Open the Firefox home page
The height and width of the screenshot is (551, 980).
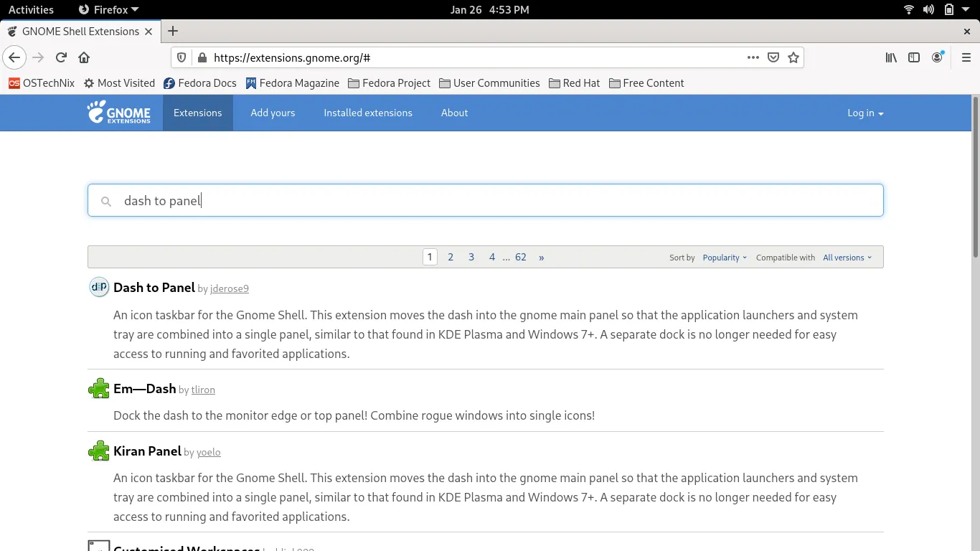pos(84,57)
